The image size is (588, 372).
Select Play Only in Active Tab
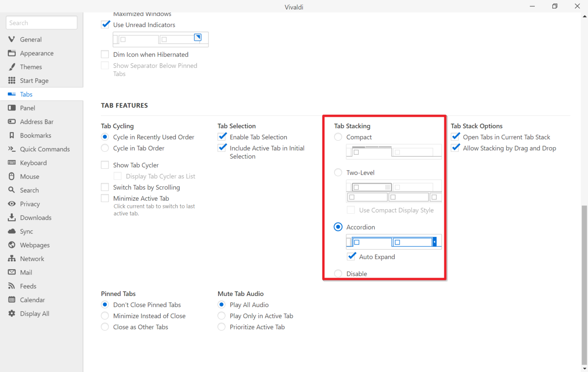[222, 316]
